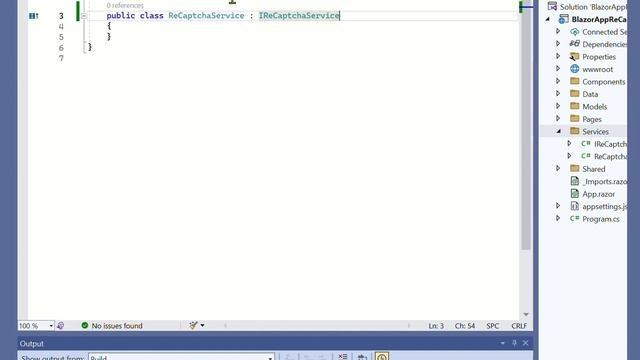Select the Solution node in Solution Explorer
This screenshot has width=640, height=360.
(x=592, y=7)
